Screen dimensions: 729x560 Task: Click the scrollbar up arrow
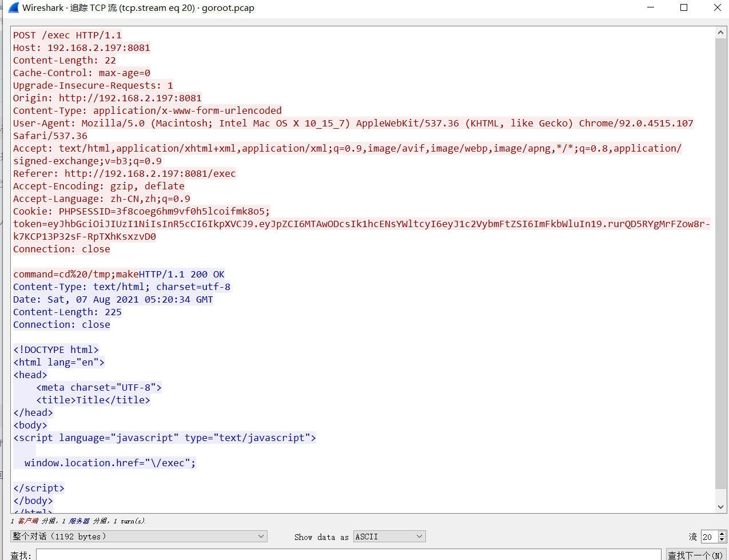[720, 33]
